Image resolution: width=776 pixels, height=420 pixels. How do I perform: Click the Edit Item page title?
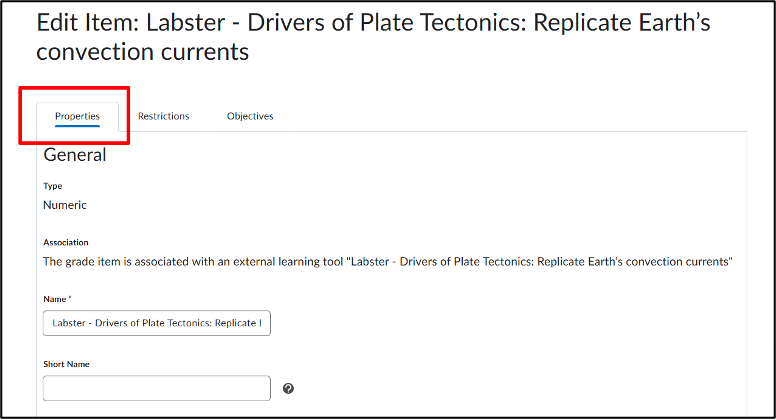373,37
